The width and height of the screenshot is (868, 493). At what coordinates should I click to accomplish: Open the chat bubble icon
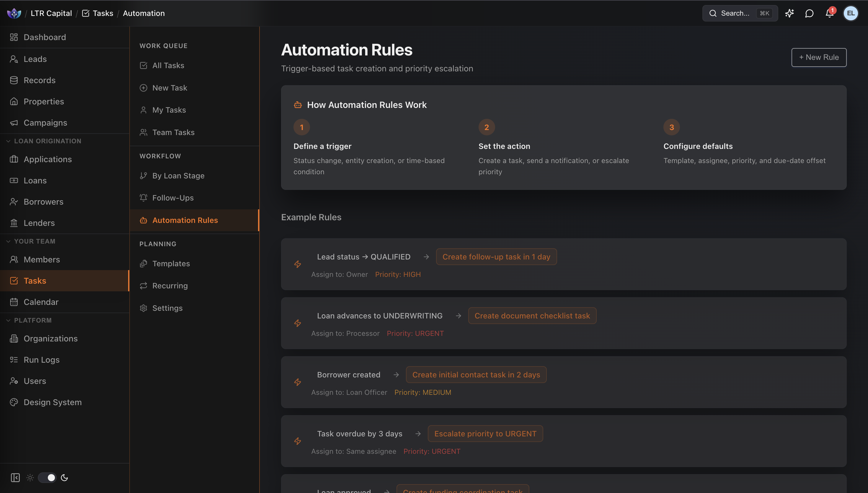(x=809, y=13)
